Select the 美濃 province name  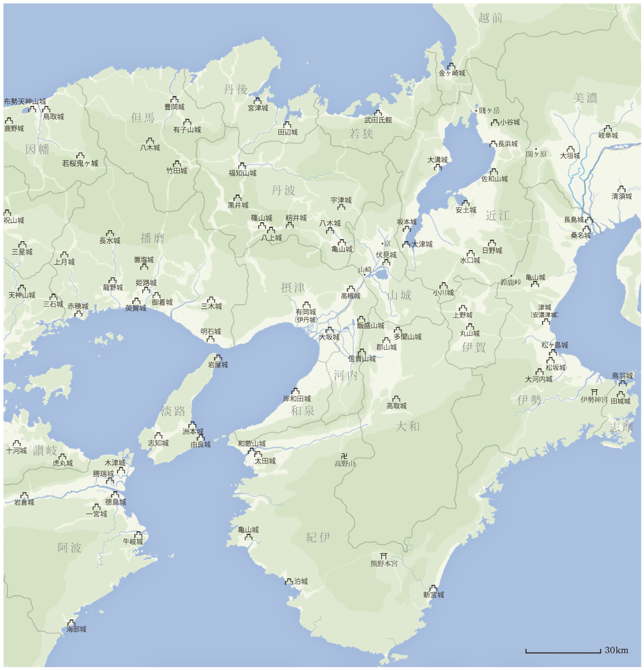pos(586,98)
